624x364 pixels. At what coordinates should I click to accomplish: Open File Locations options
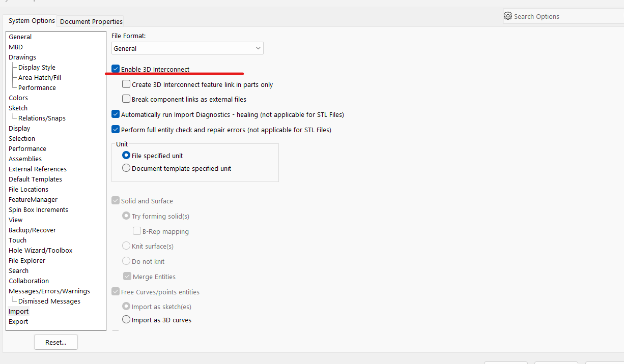tap(29, 189)
